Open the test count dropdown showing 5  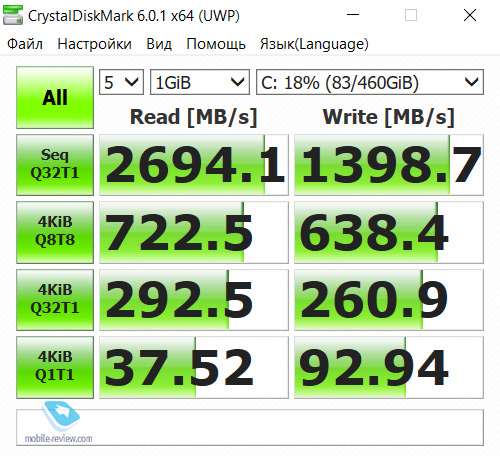pyautogui.click(x=121, y=82)
